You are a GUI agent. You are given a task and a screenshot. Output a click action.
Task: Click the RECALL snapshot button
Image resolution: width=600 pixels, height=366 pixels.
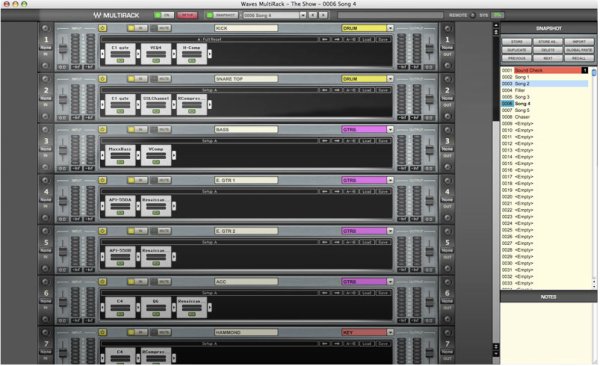(579, 58)
